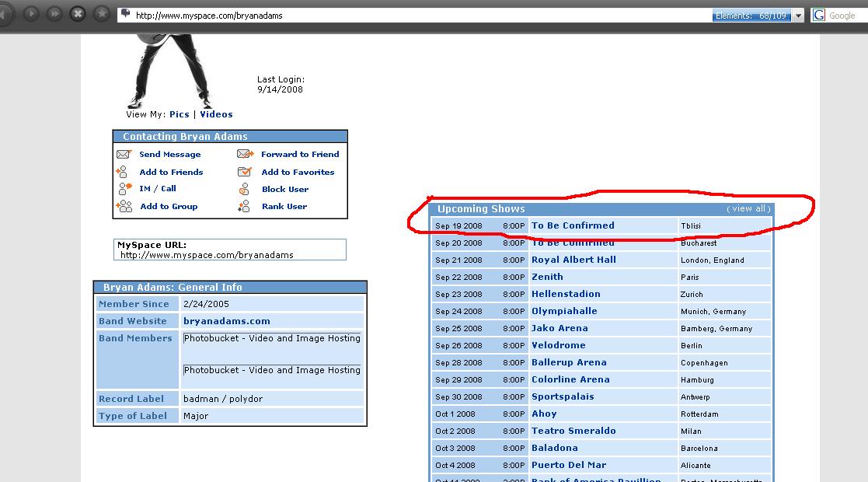Open the bryanadams.com band website link
The height and width of the screenshot is (482, 868).
227,321
